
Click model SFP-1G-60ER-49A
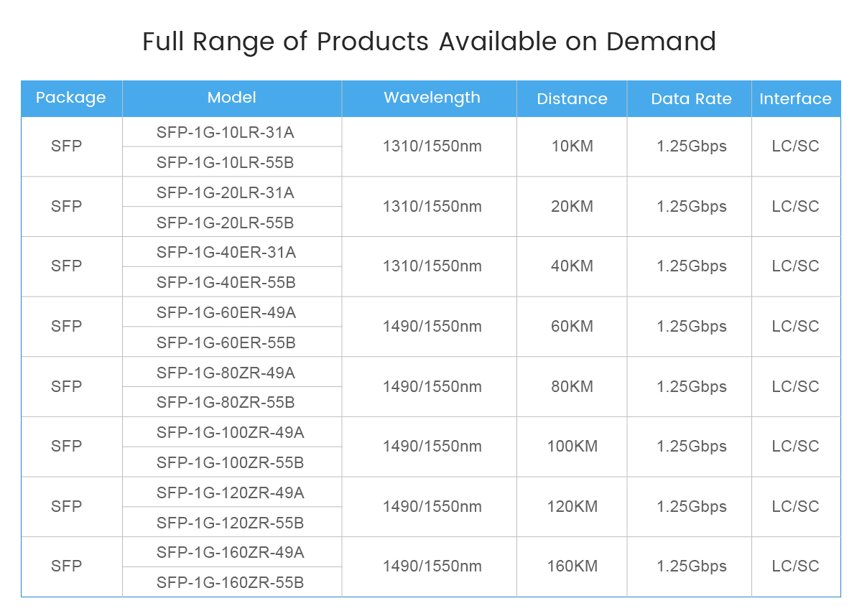[226, 313]
